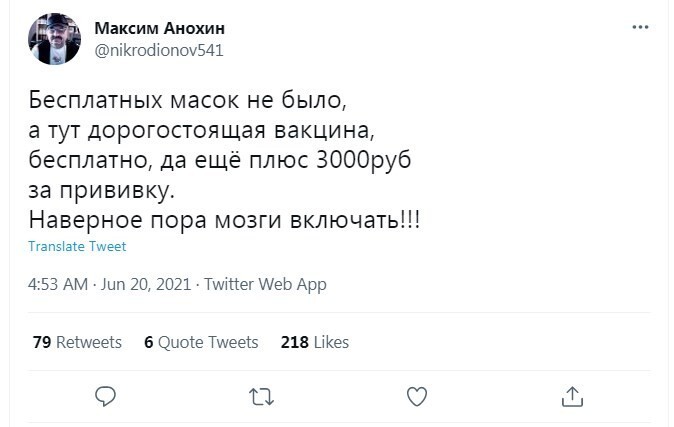
Task: Click Максим Анохин's profile avatar
Action: 54,39
